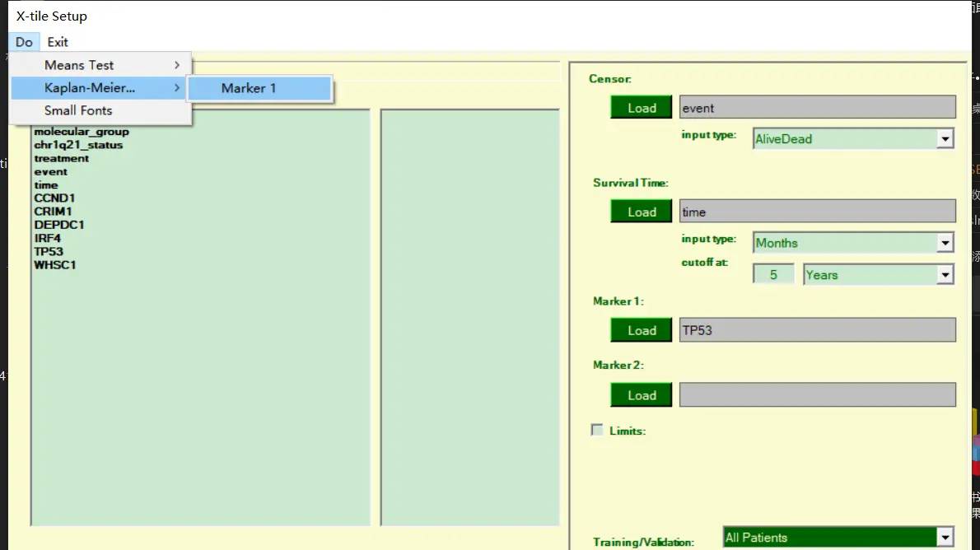Click the Exit menu item
Screen dimensions: 980x550
[x=58, y=42]
